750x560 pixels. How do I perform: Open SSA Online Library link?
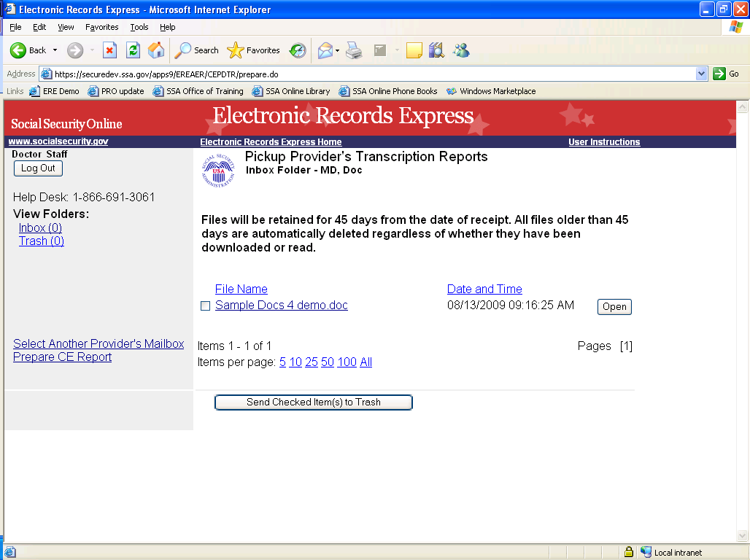click(291, 91)
